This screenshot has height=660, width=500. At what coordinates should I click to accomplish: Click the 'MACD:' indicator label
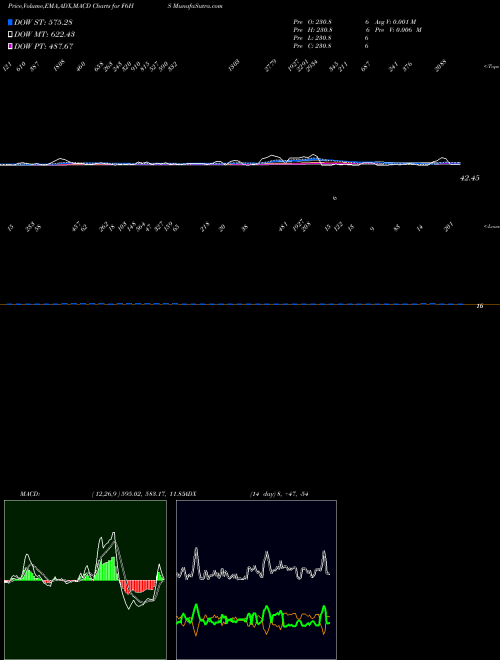(x=30, y=494)
